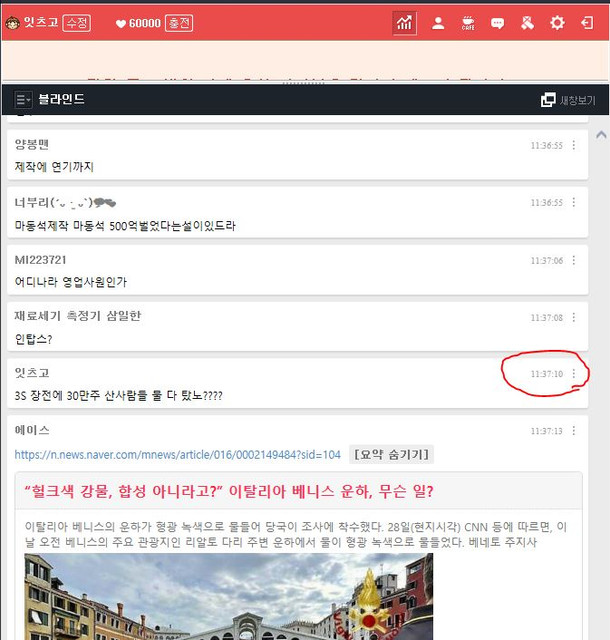Click the timestamp 11:37:13
Screen dimensions: 610x640
point(547,431)
